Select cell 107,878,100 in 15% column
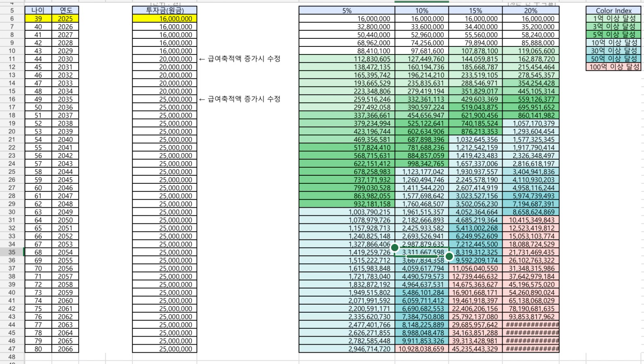644x364 pixels. click(x=475, y=51)
